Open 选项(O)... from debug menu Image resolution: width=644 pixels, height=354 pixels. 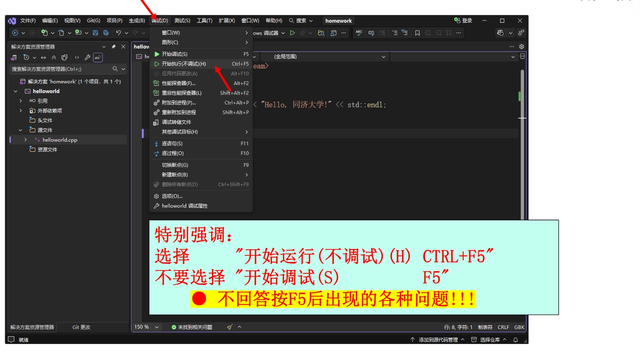(x=201, y=196)
